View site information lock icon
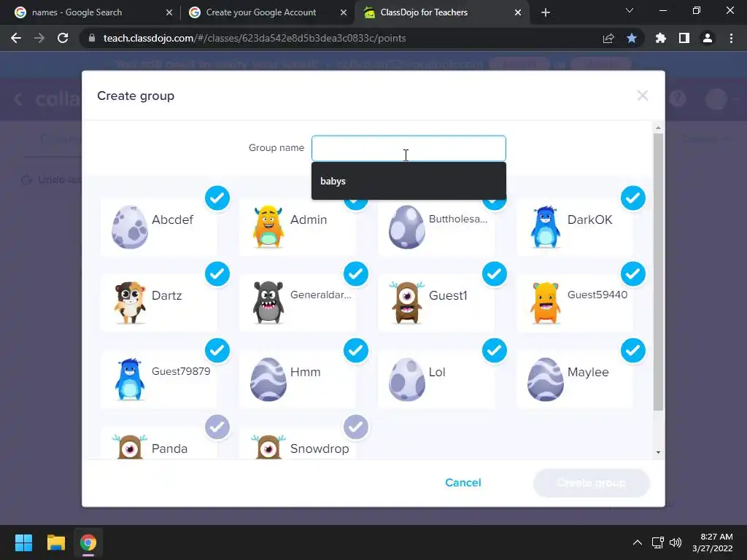747x560 pixels. [x=91, y=38]
